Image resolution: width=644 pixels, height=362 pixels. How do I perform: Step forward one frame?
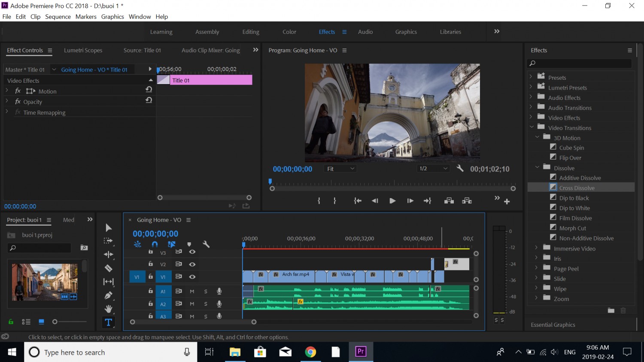click(410, 201)
